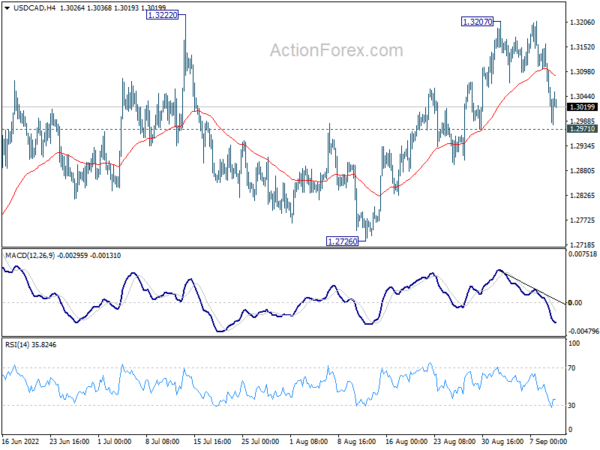Click the RSI 100 scale label

click(574, 344)
